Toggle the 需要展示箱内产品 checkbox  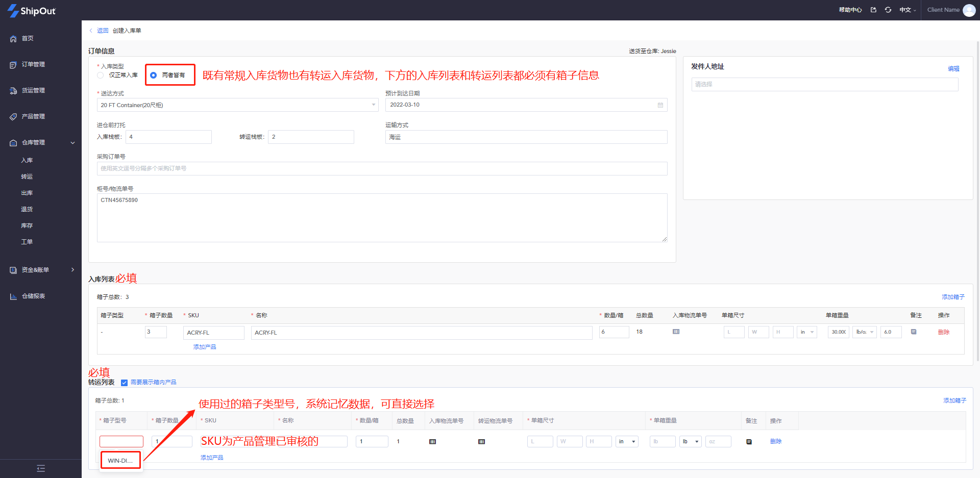pyautogui.click(x=124, y=383)
